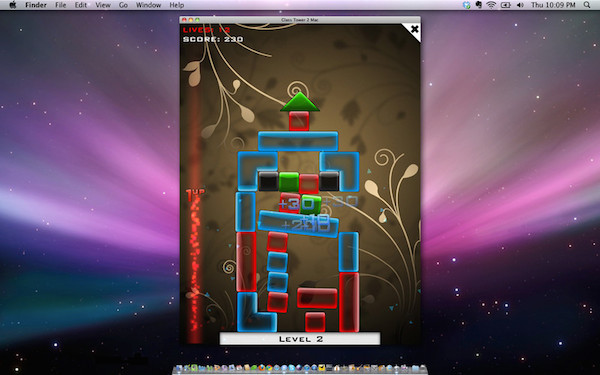
Task: Click the LIVES counter text
Action: 206,30
